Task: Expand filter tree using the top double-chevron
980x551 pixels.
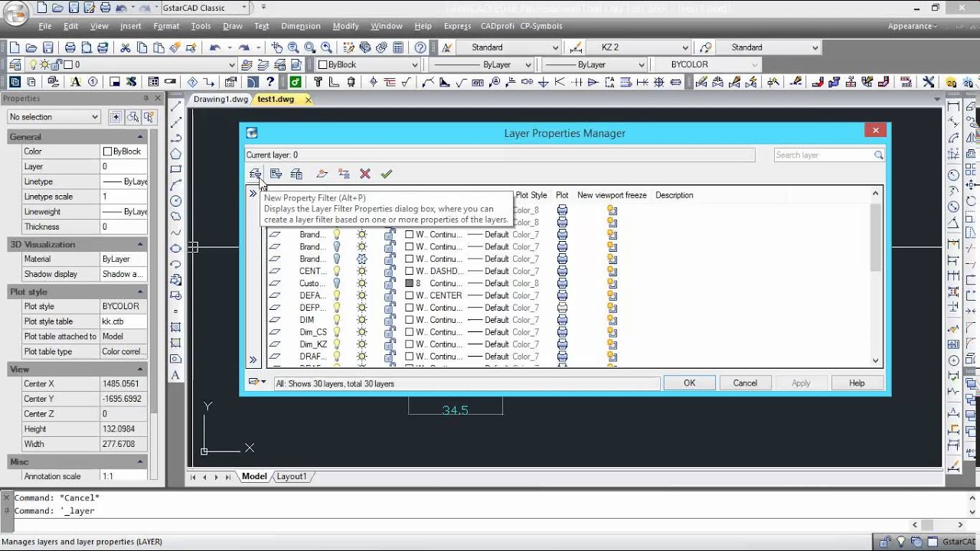Action: (x=253, y=194)
